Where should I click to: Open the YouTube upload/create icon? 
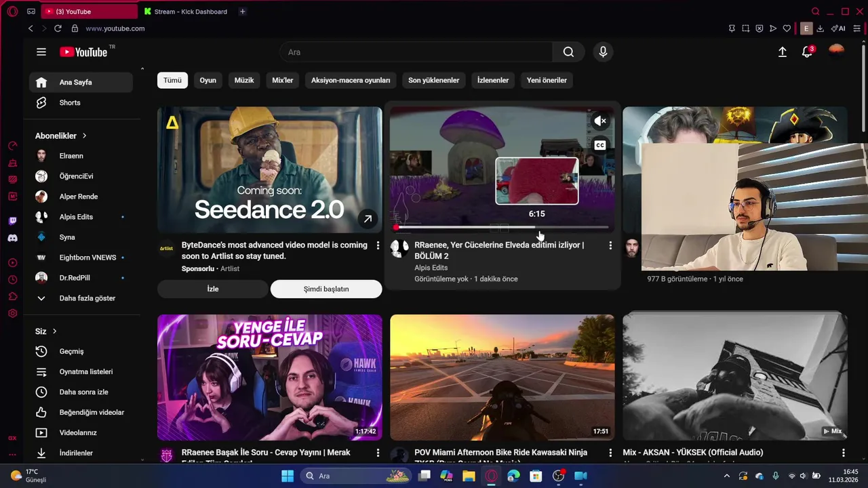click(783, 52)
